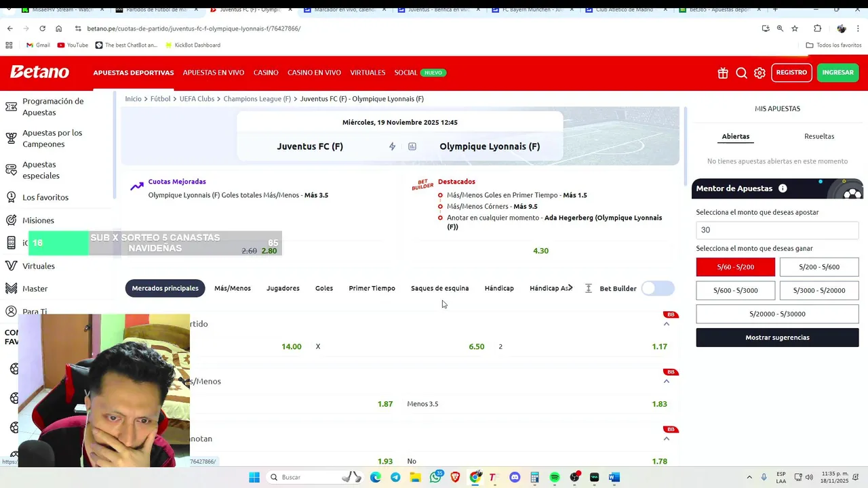Switch to the Mercados principales tab
Screen dimensions: 868x488
pyautogui.click(x=165, y=288)
